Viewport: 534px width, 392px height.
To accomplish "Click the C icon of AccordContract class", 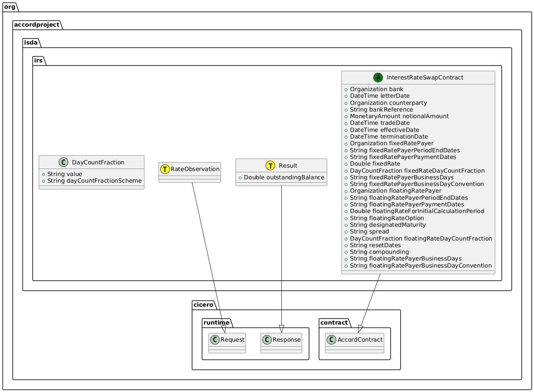I will click(x=332, y=340).
